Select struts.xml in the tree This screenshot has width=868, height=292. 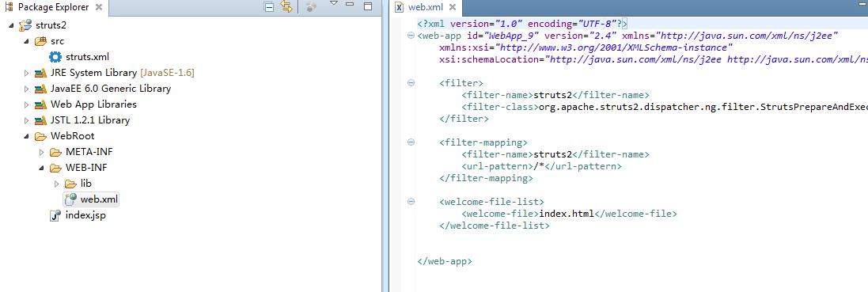[x=88, y=57]
